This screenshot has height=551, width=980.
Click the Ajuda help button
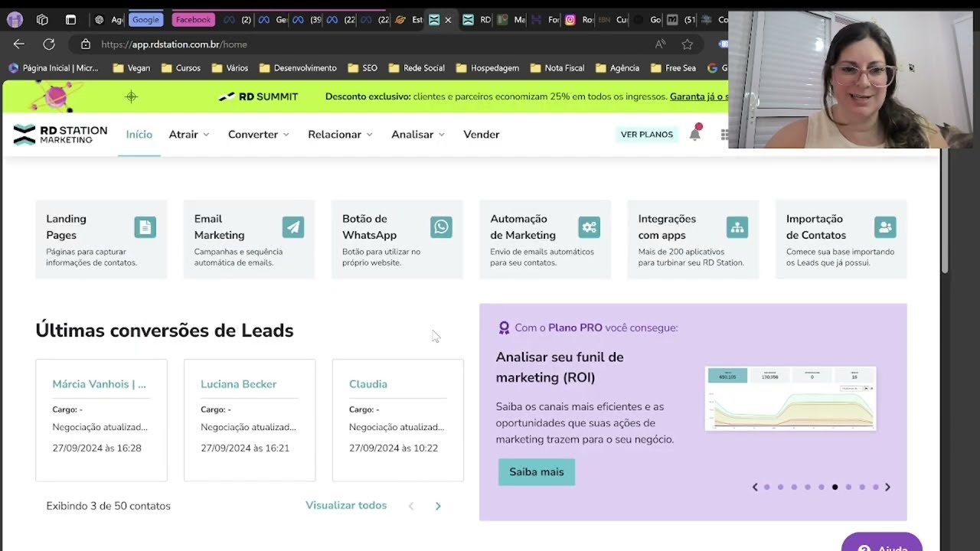coord(882,543)
